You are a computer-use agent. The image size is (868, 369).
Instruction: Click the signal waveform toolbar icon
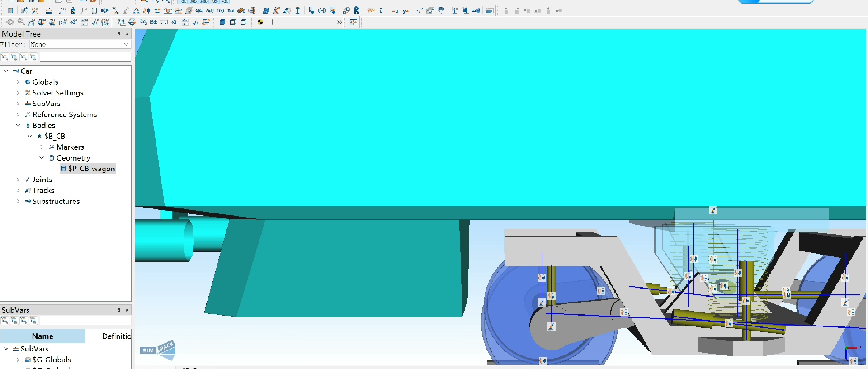371,10
